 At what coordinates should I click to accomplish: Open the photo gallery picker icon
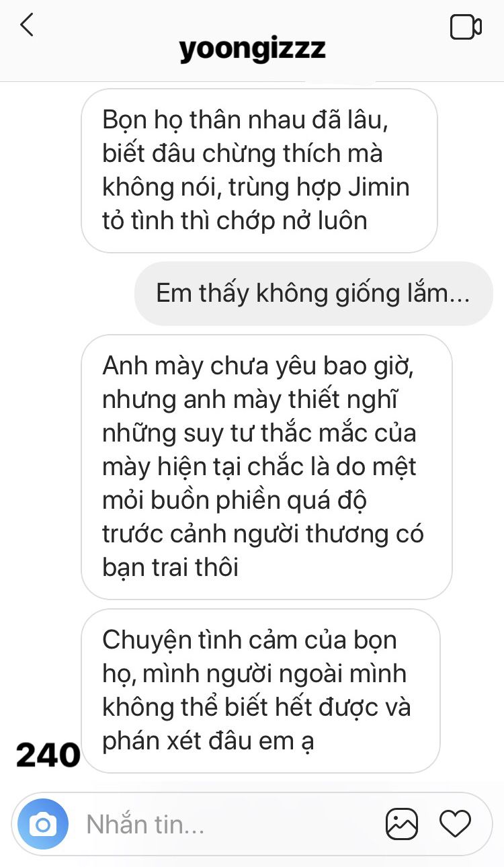[x=402, y=824]
